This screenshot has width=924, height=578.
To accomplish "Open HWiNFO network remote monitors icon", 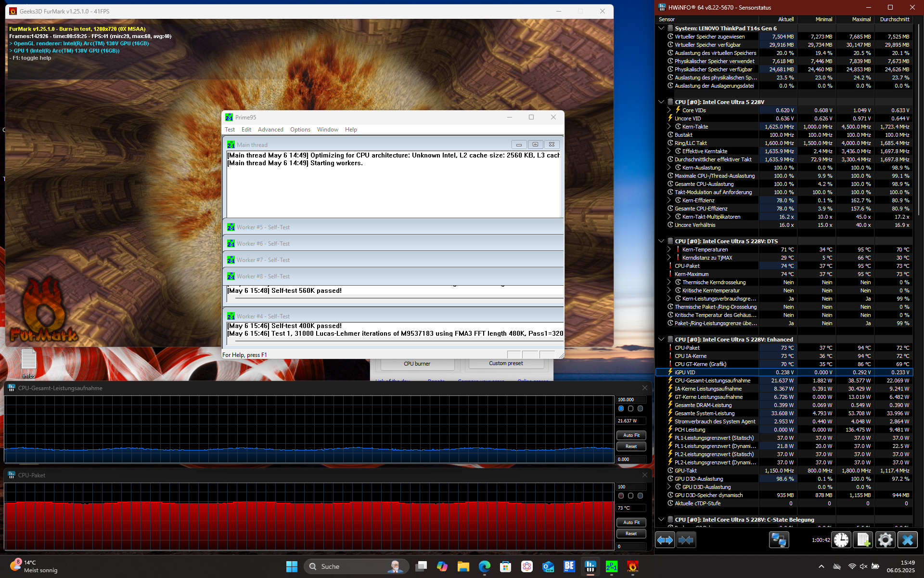I will coord(779,540).
